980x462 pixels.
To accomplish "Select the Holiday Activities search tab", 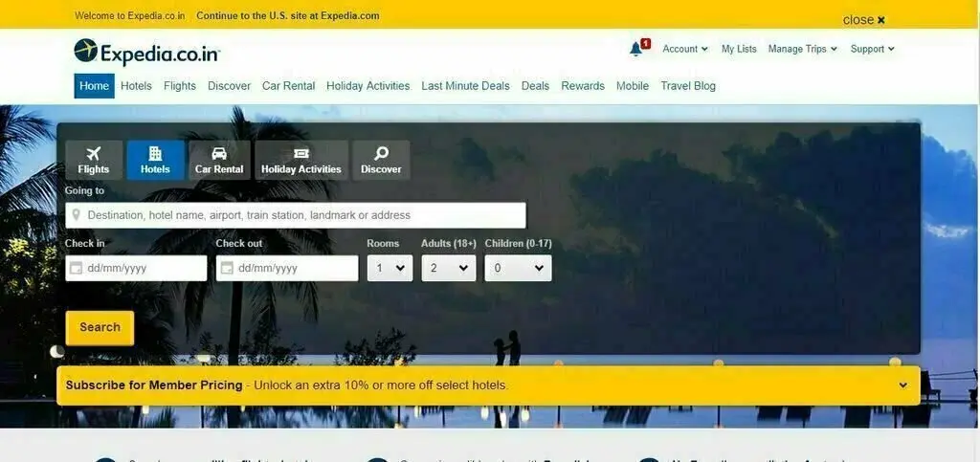I will [x=301, y=160].
